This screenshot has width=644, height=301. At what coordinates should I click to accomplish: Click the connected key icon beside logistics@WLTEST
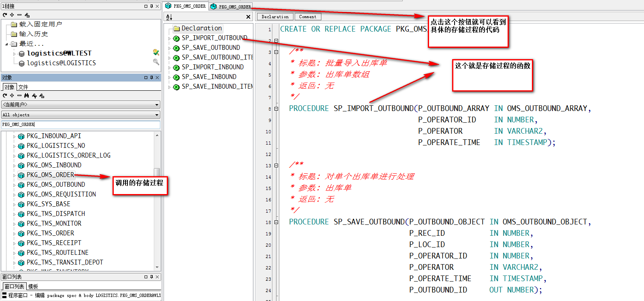(156, 53)
